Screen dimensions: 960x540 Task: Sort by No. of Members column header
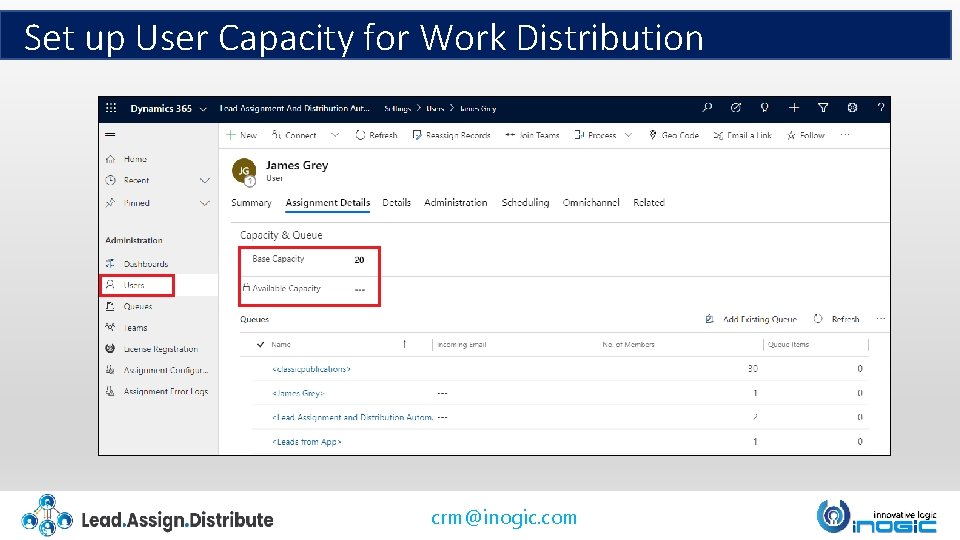628,345
